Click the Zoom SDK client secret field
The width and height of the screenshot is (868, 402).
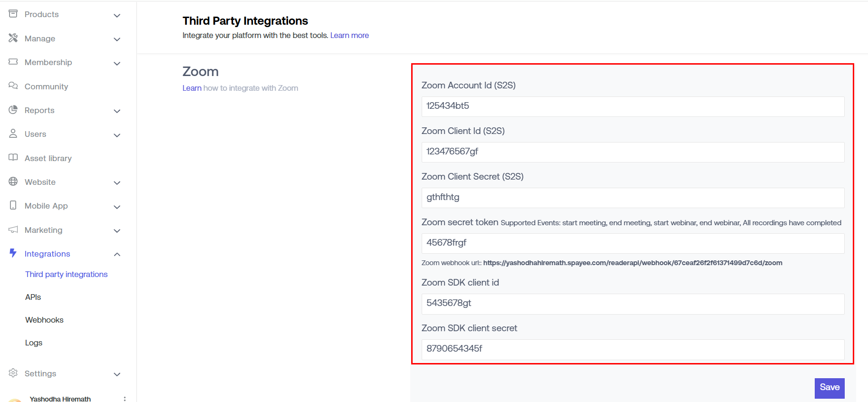coord(633,349)
